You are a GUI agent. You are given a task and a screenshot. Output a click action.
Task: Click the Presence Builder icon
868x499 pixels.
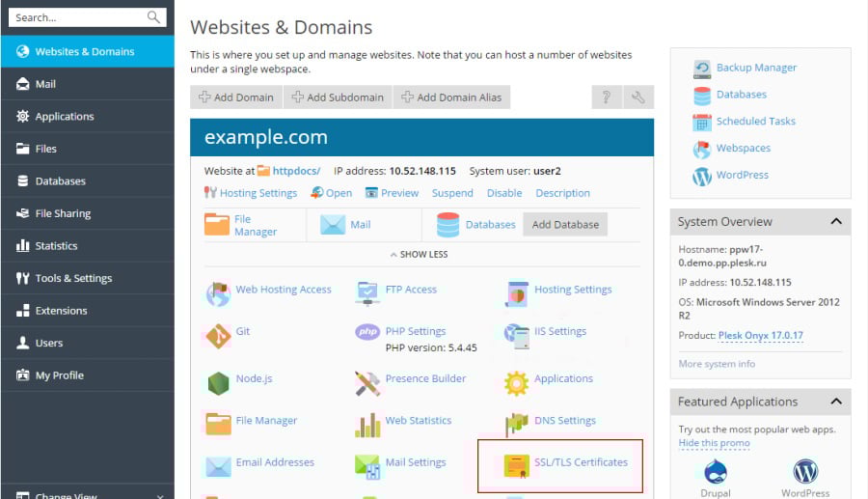pos(367,383)
